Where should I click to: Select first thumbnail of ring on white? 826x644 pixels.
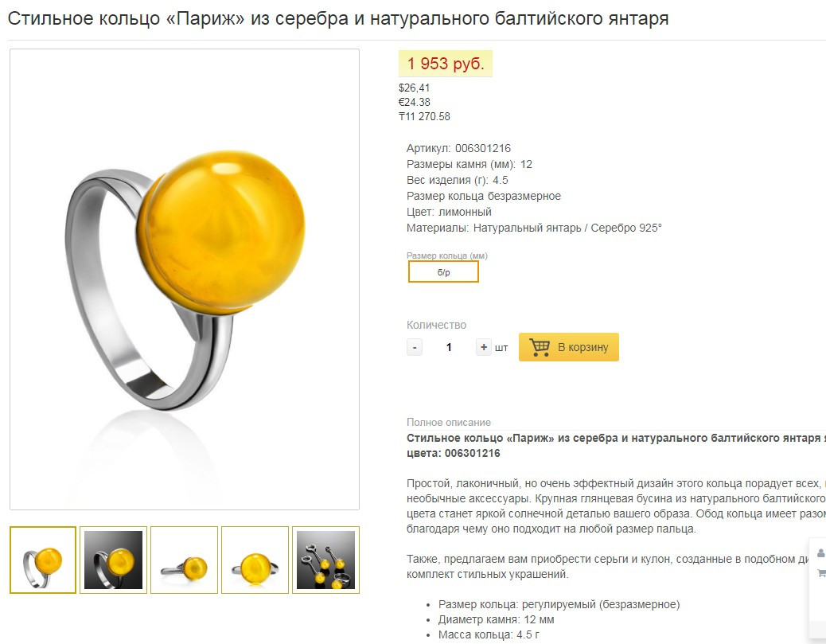[x=43, y=560]
